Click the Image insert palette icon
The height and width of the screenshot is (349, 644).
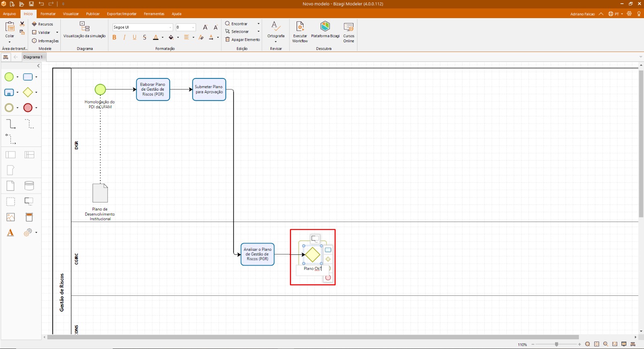pyautogui.click(x=10, y=217)
